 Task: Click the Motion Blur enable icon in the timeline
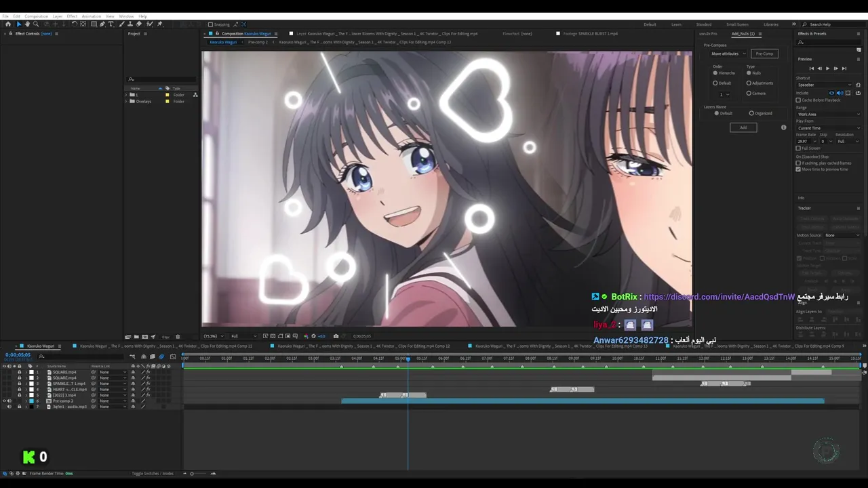pos(161,357)
